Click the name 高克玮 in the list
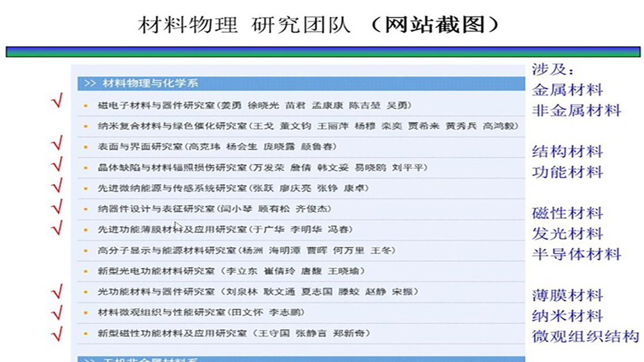 pos(205,147)
